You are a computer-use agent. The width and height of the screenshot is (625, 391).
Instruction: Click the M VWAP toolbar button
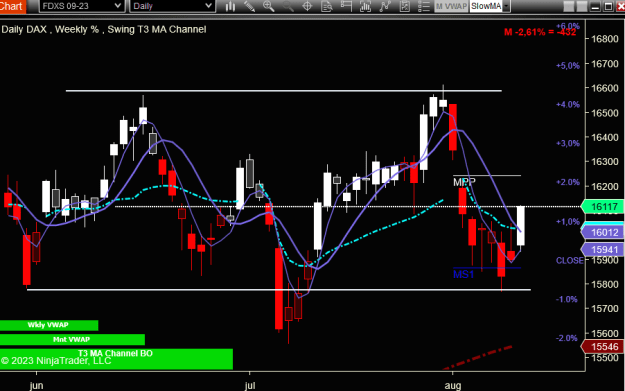tap(451, 6)
